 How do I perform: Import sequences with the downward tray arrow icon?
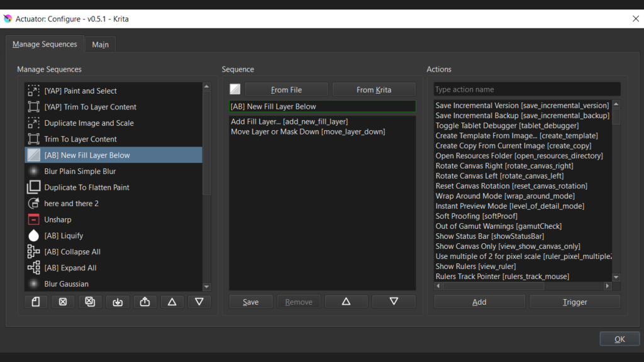pyautogui.click(x=118, y=302)
